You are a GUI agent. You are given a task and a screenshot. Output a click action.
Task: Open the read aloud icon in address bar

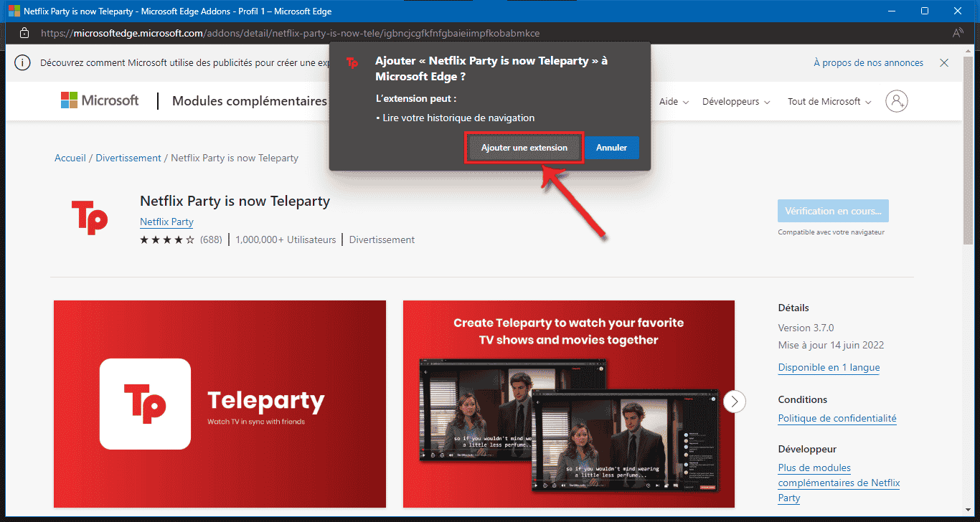tap(958, 33)
